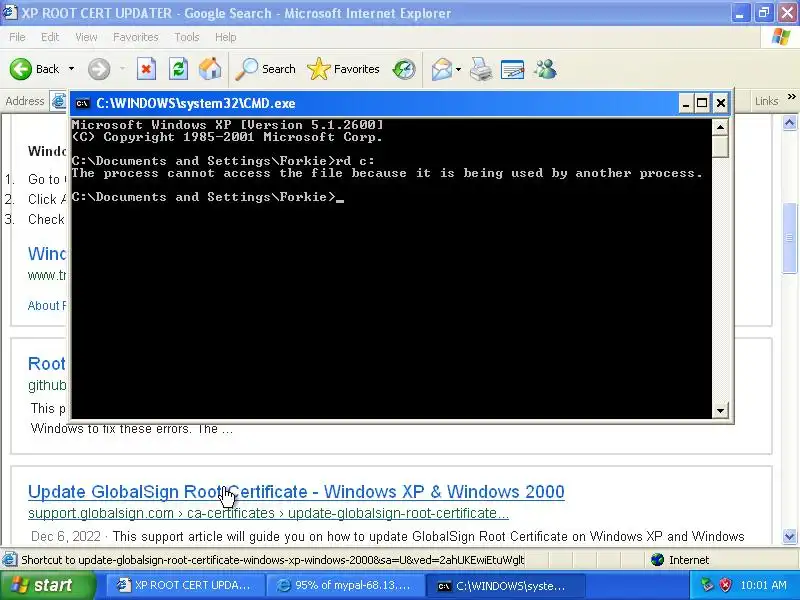
Task: Click the Home page icon
Action: (210, 69)
